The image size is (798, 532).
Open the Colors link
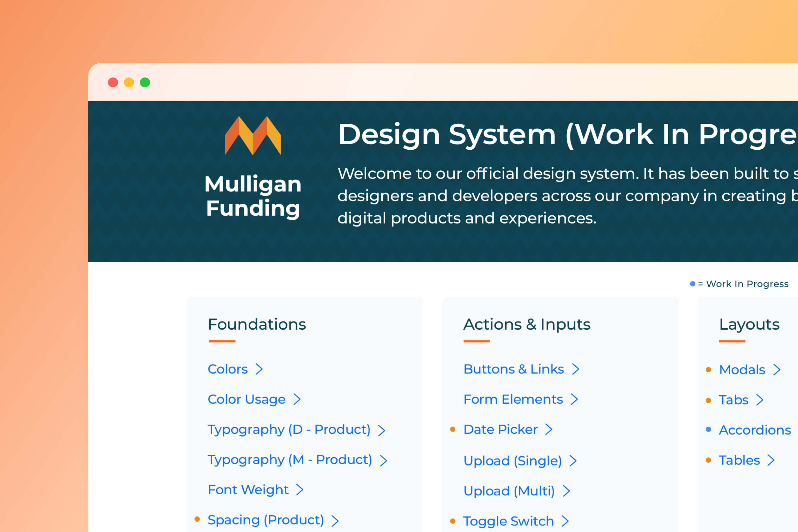click(x=228, y=369)
